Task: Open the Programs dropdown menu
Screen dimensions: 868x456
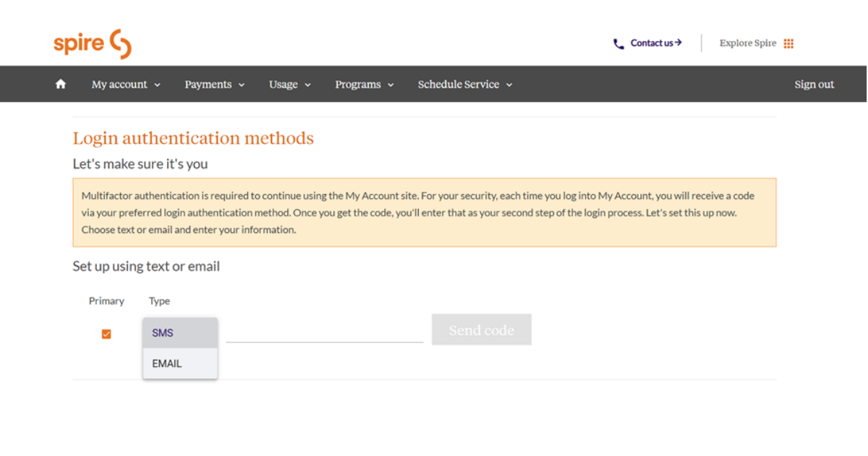Action: [x=364, y=84]
